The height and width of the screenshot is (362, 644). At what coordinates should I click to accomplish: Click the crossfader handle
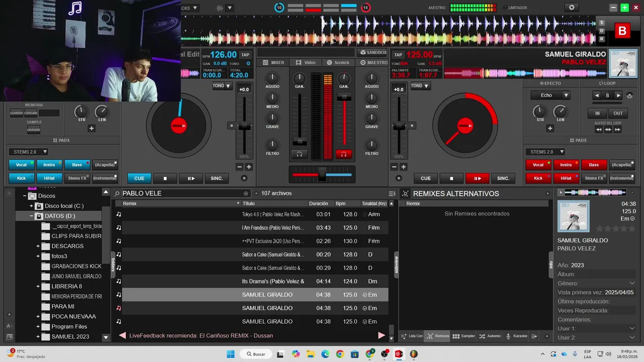pyautogui.click(x=322, y=174)
